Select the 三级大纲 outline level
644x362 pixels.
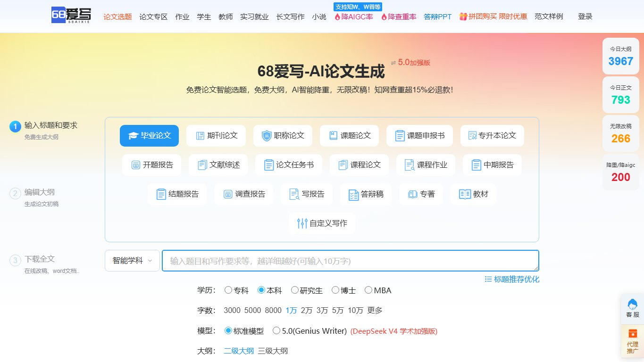tap(273, 351)
